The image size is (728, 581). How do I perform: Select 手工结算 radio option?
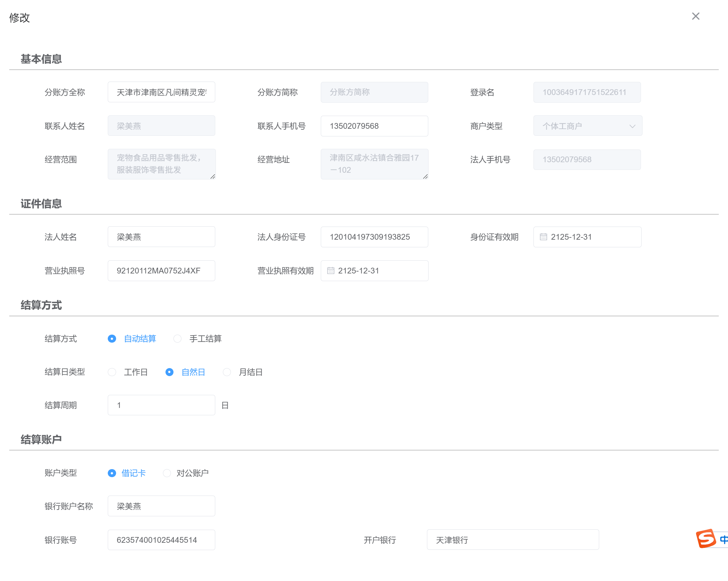178,338
